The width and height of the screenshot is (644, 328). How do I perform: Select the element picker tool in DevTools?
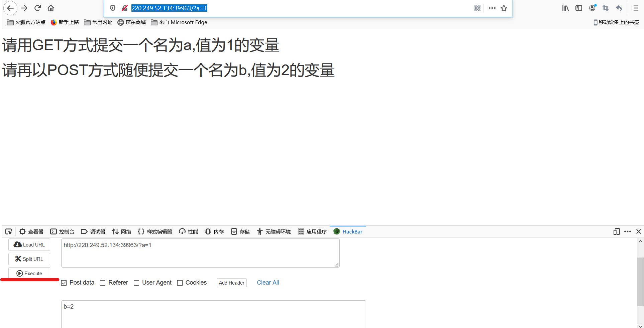tap(9, 231)
